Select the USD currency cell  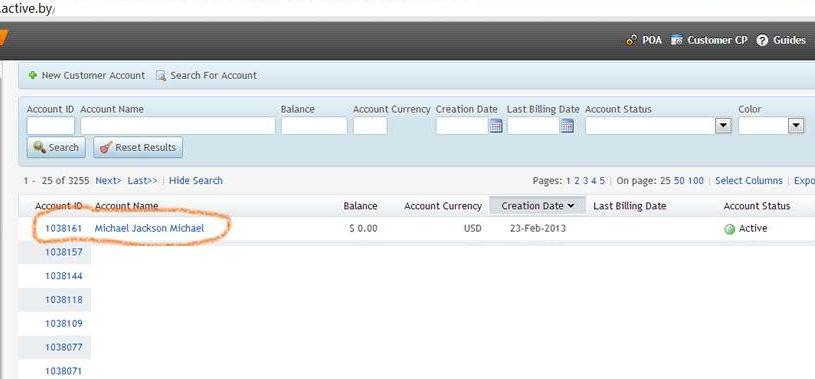472,229
